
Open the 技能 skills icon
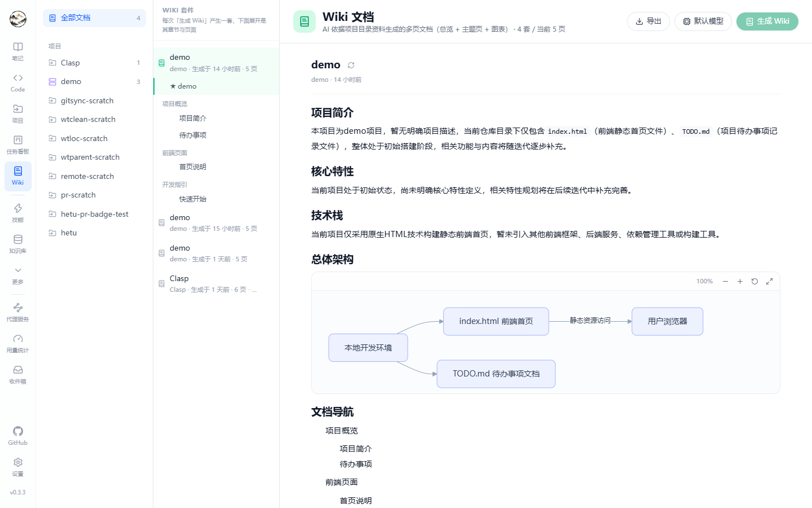18,213
